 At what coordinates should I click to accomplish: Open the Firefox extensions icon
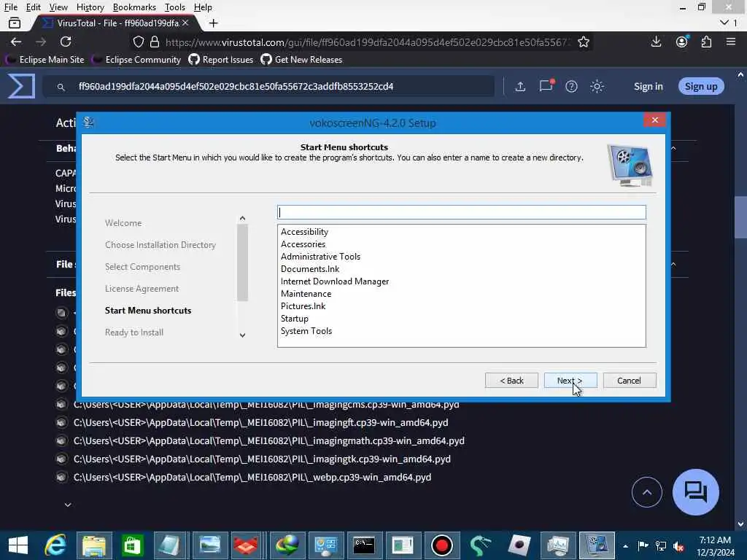[706, 42]
